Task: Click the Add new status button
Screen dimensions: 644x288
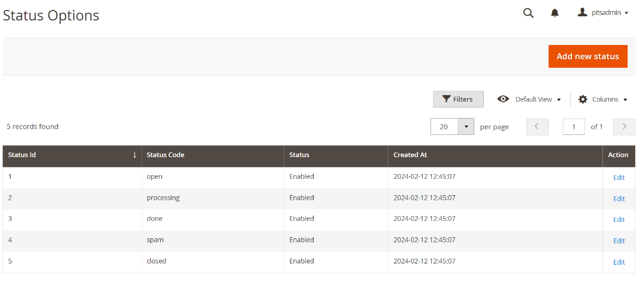Action: click(588, 57)
